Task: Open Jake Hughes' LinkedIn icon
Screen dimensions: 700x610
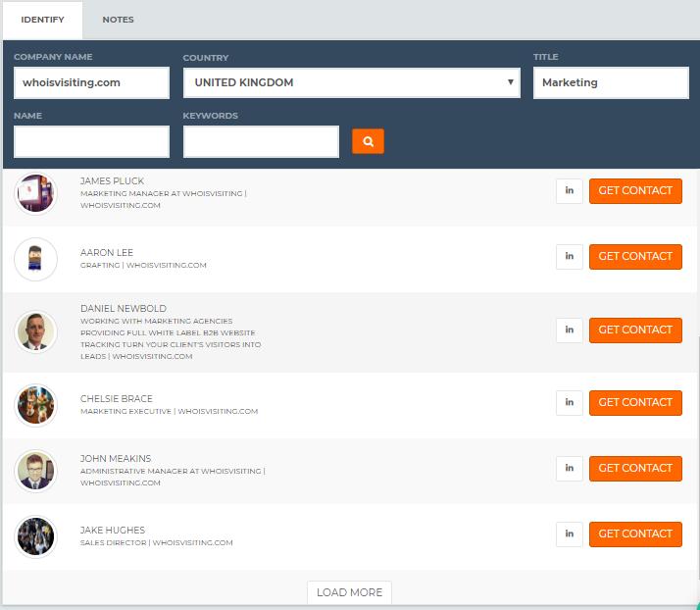Action: [570, 534]
